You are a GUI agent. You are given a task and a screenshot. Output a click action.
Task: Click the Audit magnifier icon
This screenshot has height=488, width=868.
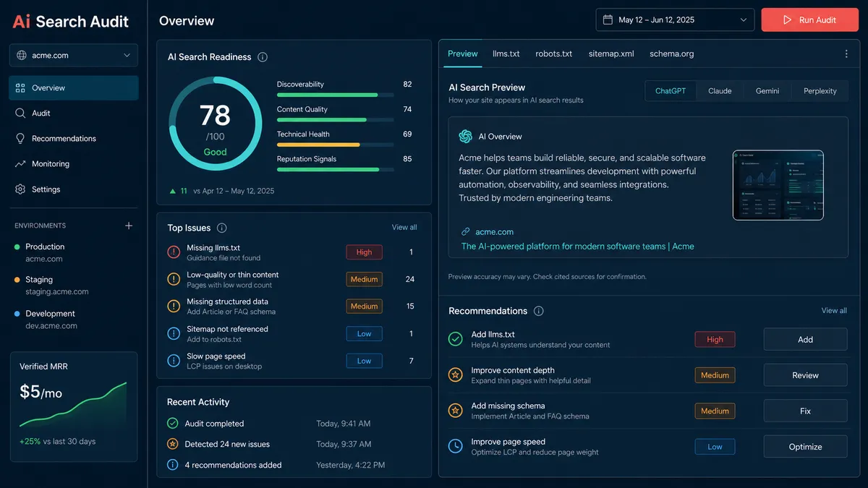[20, 113]
